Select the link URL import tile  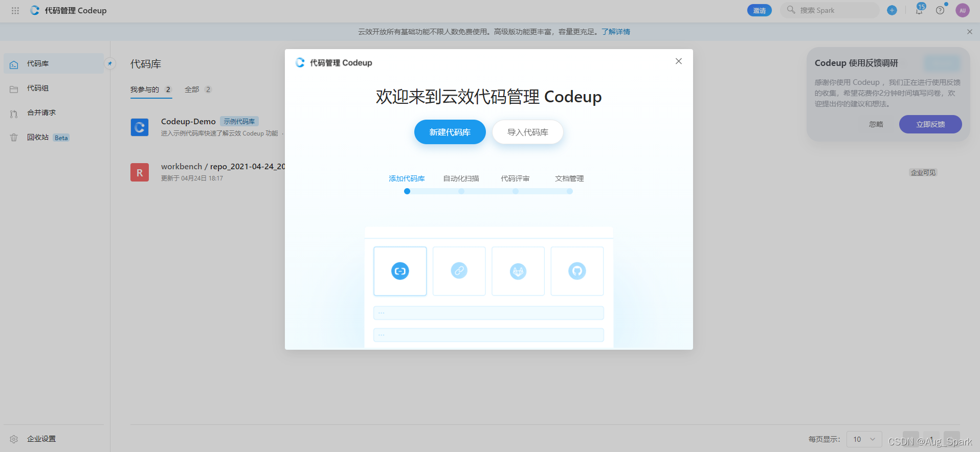click(x=459, y=271)
